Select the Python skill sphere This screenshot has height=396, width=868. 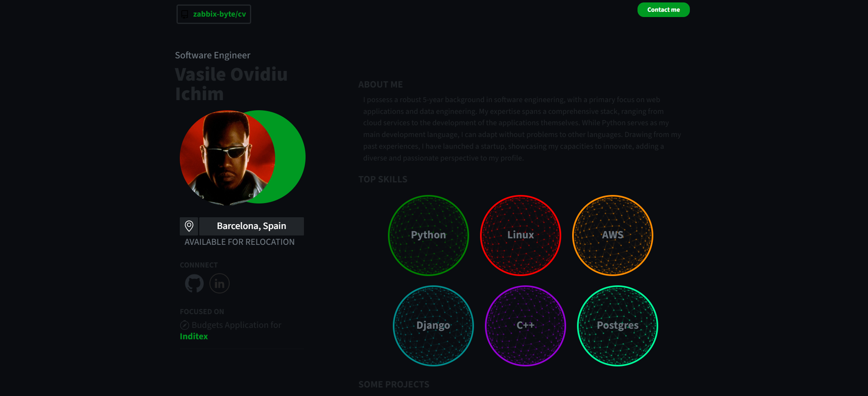point(428,235)
